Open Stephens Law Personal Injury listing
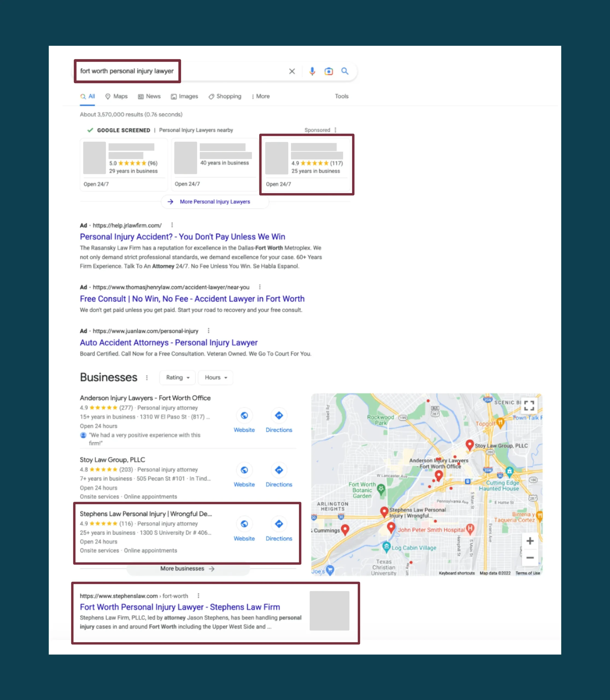 tap(146, 514)
